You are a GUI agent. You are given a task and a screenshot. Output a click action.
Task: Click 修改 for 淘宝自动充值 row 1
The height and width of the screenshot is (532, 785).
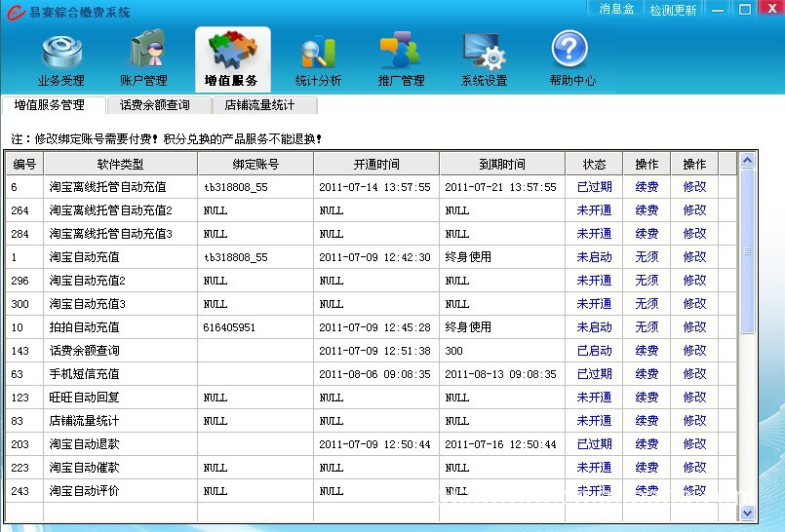[x=694, y=257]
